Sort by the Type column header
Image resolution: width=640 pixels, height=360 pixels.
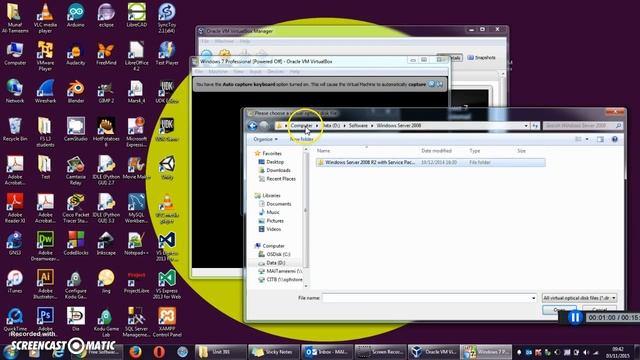coord(475,151)
